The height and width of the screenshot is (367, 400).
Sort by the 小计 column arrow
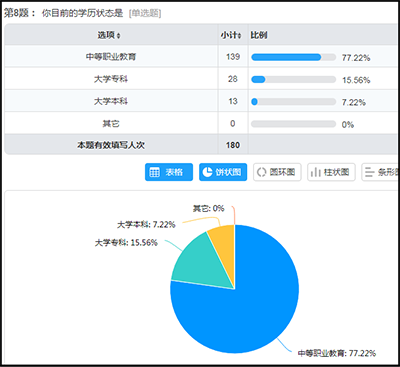tap(239, 36)
